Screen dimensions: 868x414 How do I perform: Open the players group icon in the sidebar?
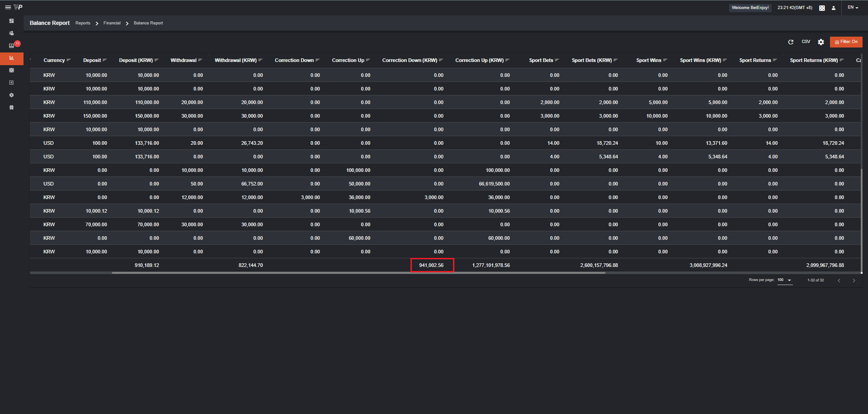pos(12,33)
